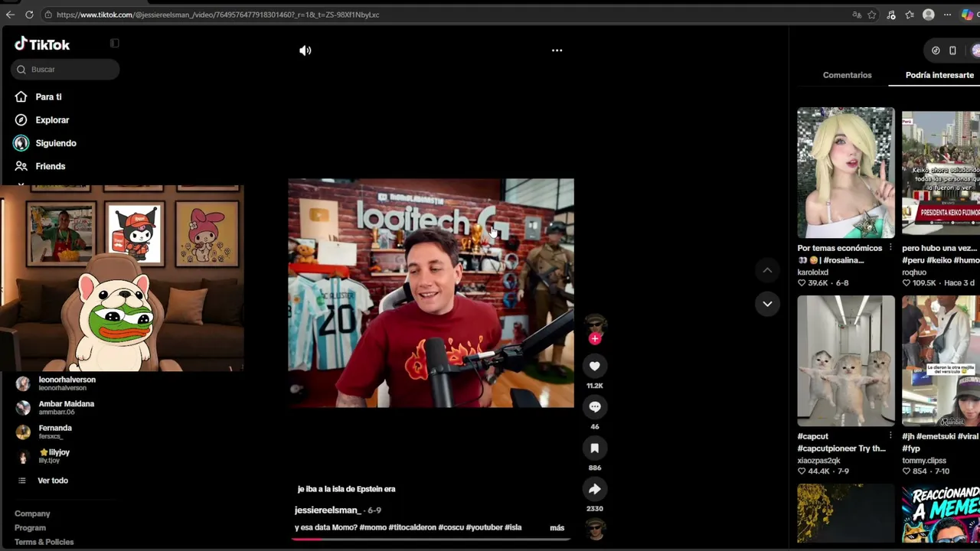
Task: Focus the Buscar search field
Action: pos(65,70)
